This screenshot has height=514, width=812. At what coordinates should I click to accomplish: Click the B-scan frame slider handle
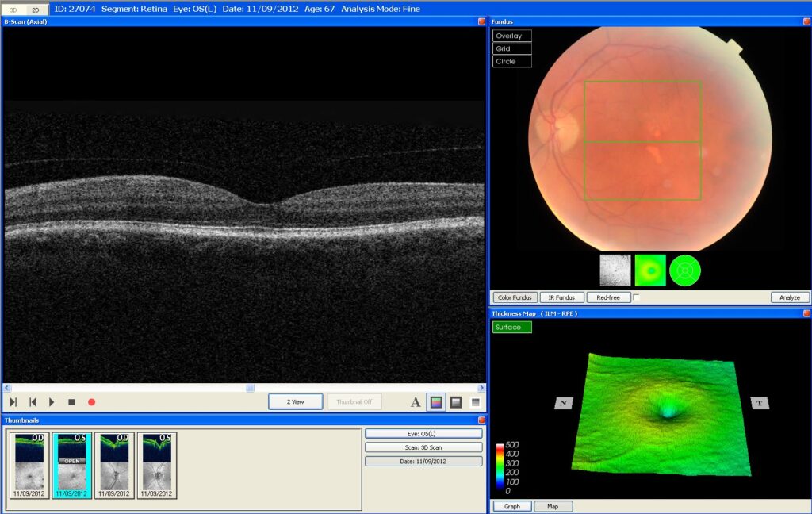click(x=250, y=388)
